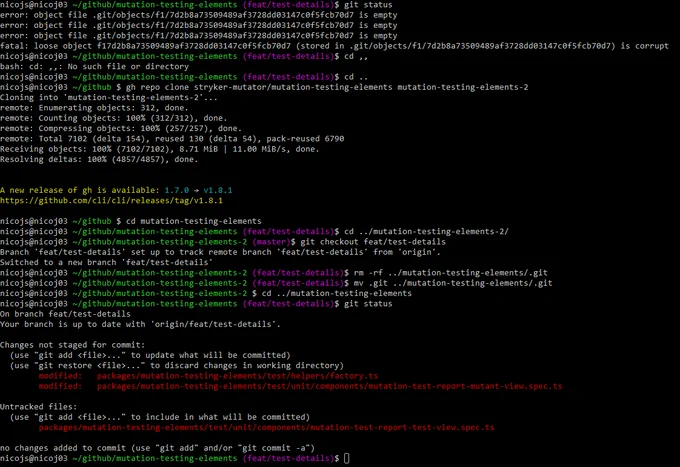
Task: Click 'bash: cd: ,,: No such file or directory'
Action: (x=95, y=67)
